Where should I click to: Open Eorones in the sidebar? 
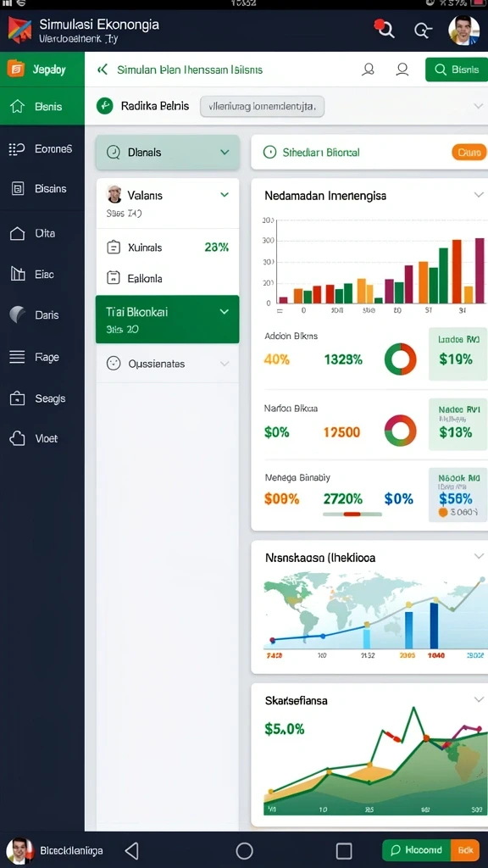(42, 148)
